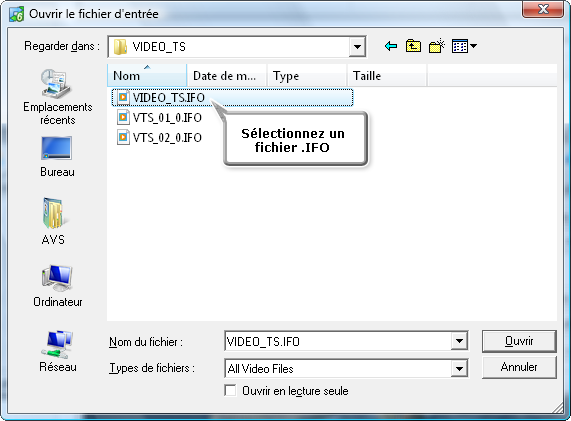The width and height of the screenshot is (571, 421).
Task: Enable Ouvrir en lecture seule
Action: pos(231,391)
